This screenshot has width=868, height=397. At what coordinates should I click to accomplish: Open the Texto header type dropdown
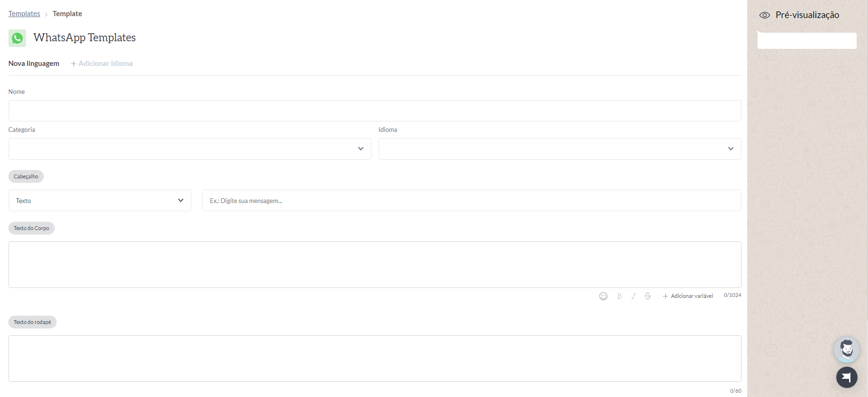click(x=99, y=201)
